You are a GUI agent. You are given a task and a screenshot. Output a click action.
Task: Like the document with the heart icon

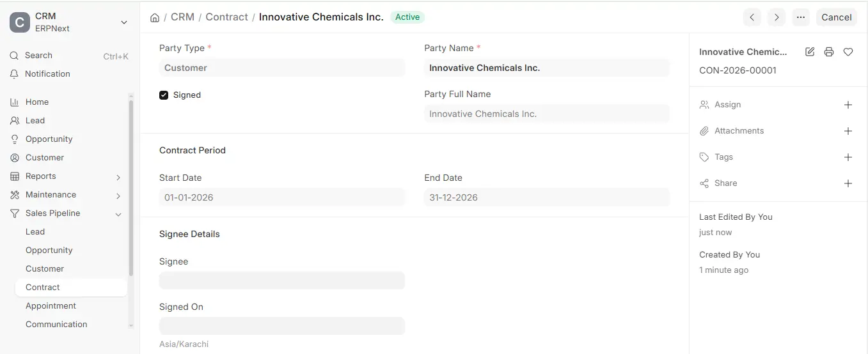[x=848, y=52]
